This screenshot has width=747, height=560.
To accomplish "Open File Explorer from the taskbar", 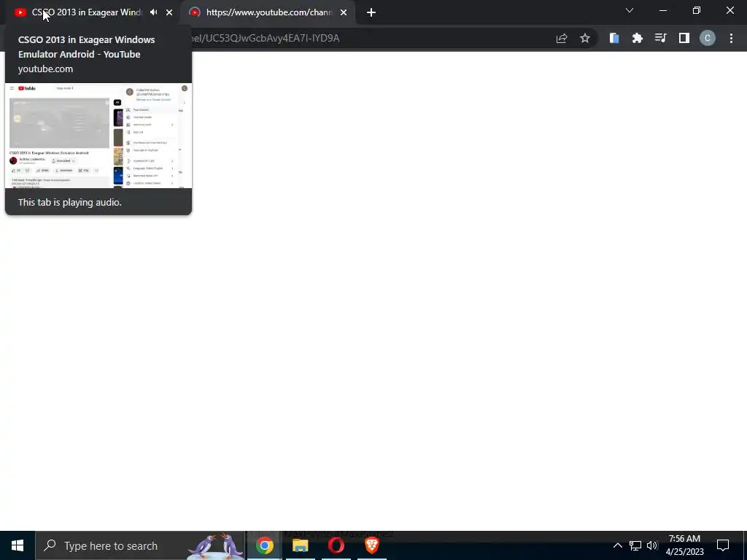I will tap(300, 545).
